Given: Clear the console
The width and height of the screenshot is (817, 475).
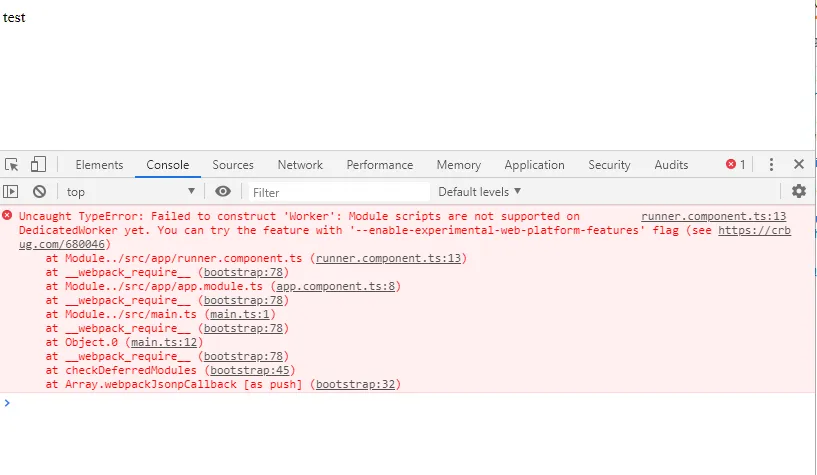Looking at the screenshot, I should point(39,192).
